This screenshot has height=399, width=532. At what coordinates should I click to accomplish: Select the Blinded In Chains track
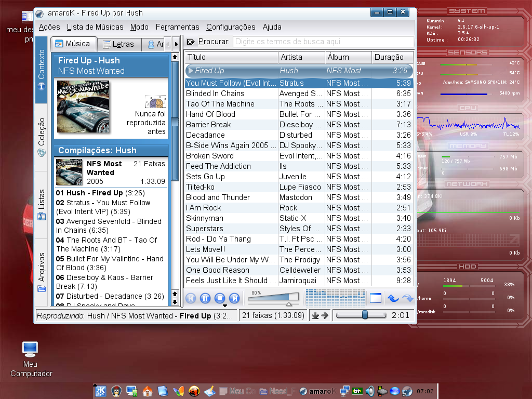299,94
